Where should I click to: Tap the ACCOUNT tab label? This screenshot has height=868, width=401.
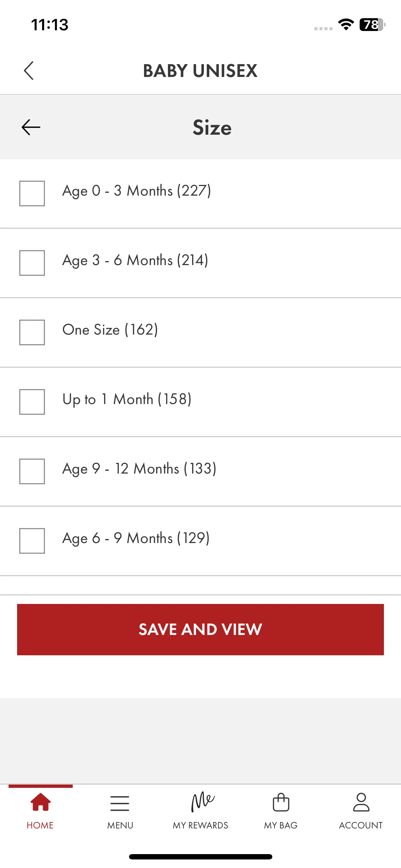coord(361,825)
